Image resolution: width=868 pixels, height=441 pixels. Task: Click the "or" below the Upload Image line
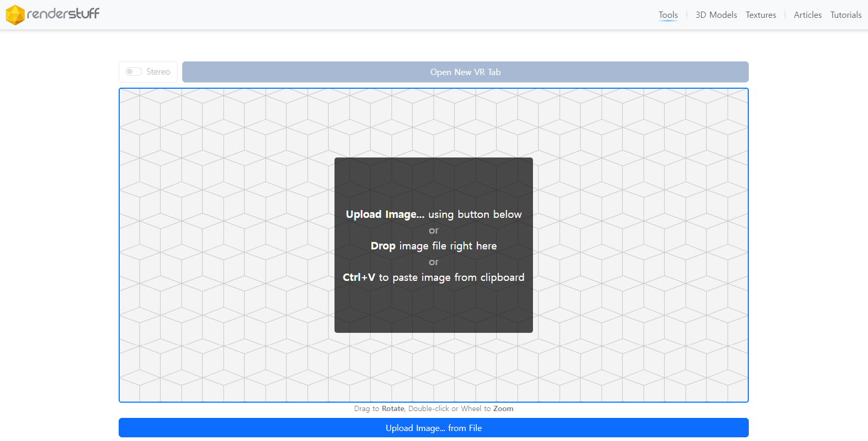pyautogui.click(x=433, y=230)
